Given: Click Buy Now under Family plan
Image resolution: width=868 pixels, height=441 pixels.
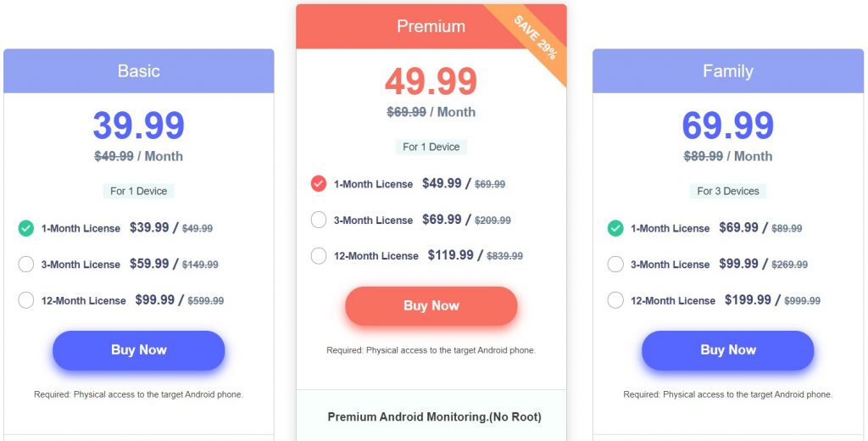Looking at the screenshot, I should (728, 350).
